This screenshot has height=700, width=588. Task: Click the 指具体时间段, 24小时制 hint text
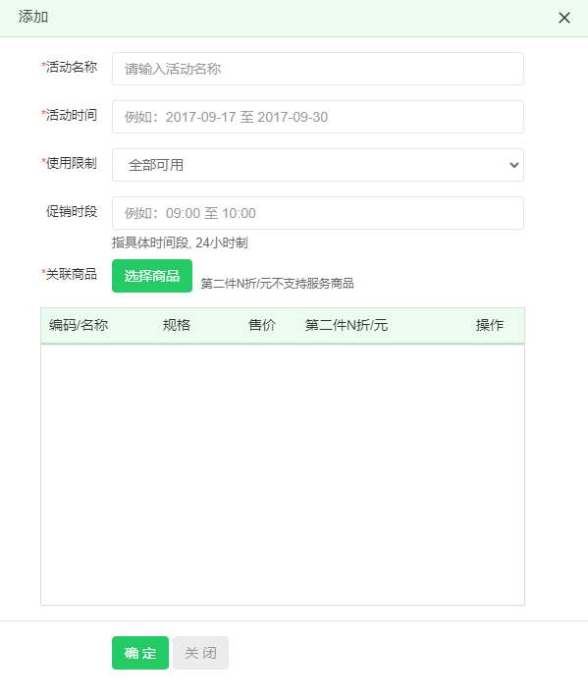180,242
